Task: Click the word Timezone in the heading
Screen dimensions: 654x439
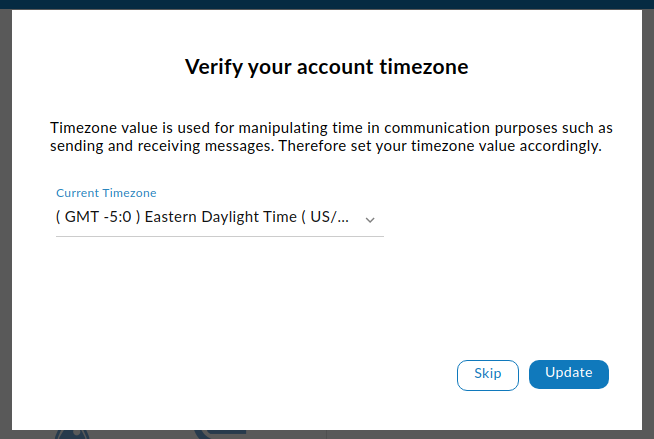Action: pyautogui.click(x=423, y=67)
